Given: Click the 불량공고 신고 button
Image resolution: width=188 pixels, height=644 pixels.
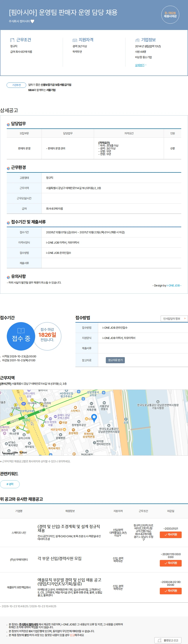Looking at the screenshot, I should click(x=167, y=640).
